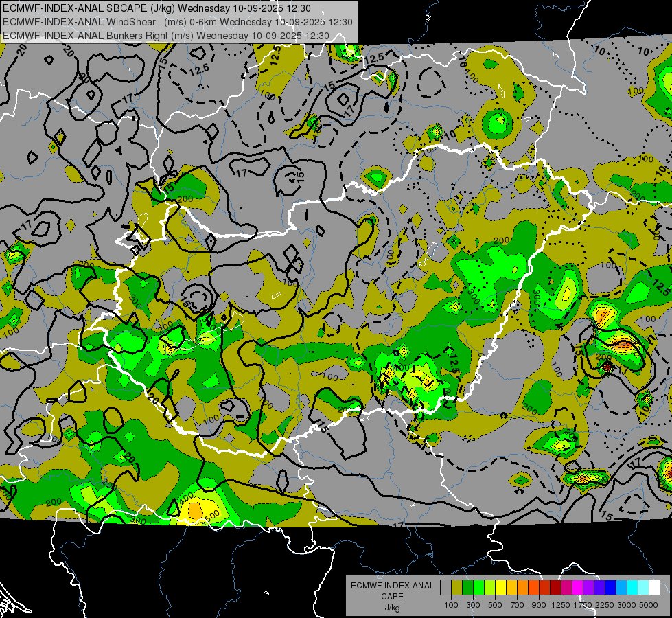The height and width of the screenshot is (618, 672).
Task: Click the sky blue legend swatch before 3000
Action: (622, 588)
